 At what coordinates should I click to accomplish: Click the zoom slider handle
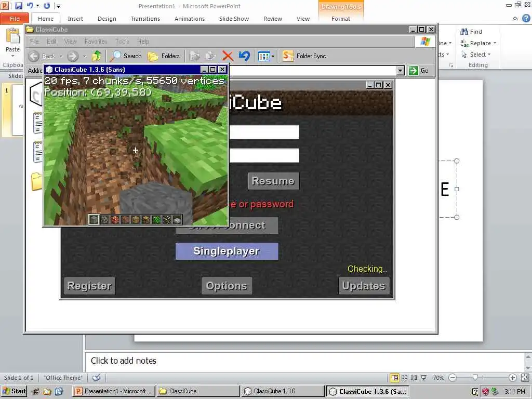click(475, 377)
